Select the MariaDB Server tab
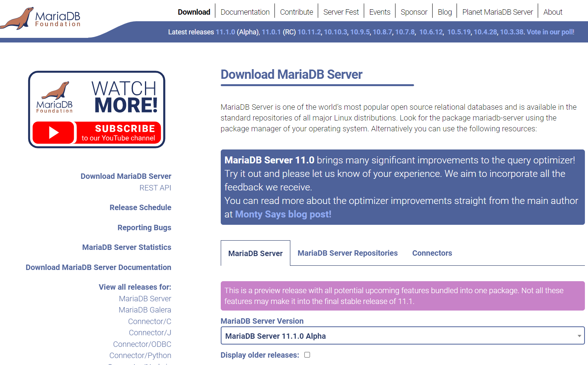 coord(256,253)
